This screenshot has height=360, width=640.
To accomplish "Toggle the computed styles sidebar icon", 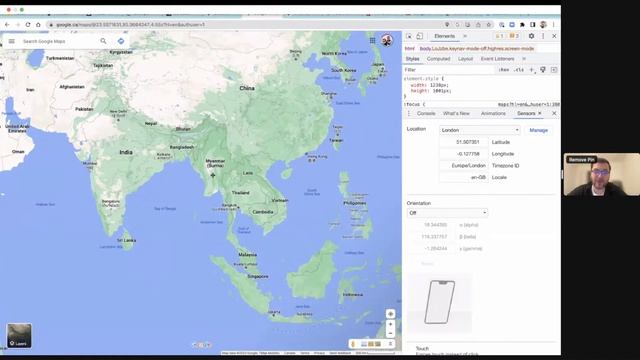I will pos(554,70).
